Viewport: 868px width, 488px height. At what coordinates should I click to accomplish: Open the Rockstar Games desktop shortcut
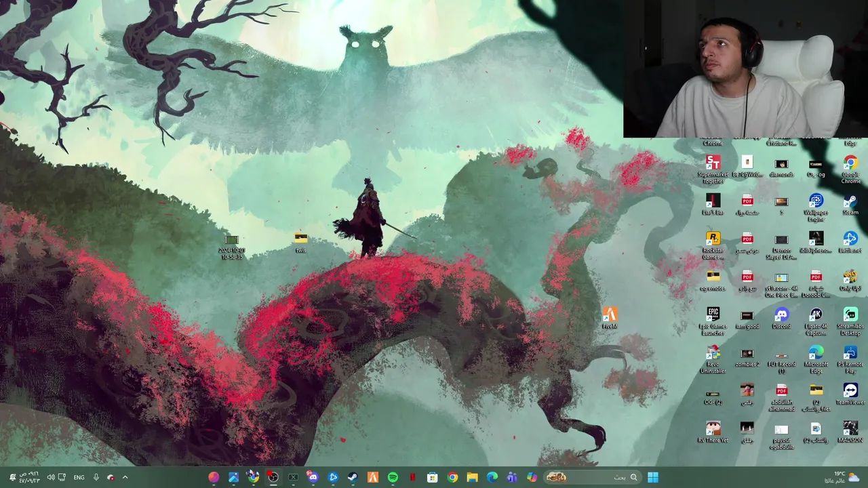point(713,245)
